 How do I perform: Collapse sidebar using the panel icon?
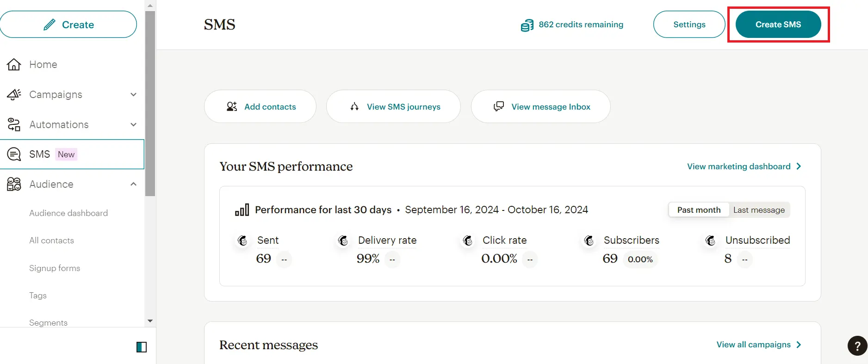142,347
